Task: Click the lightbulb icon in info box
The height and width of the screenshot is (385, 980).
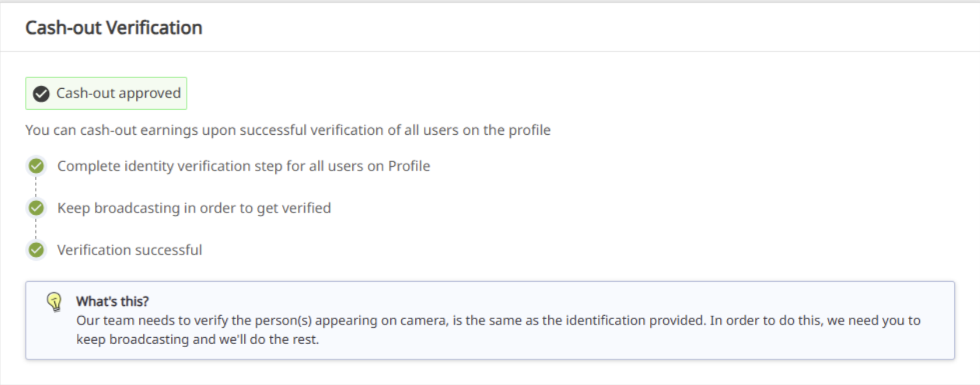Action: 54,302
